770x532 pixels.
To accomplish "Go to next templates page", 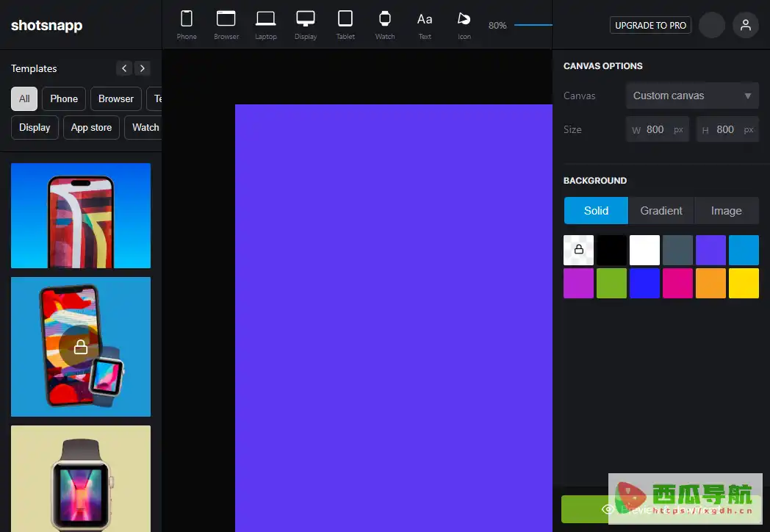I will click(143, 68).
